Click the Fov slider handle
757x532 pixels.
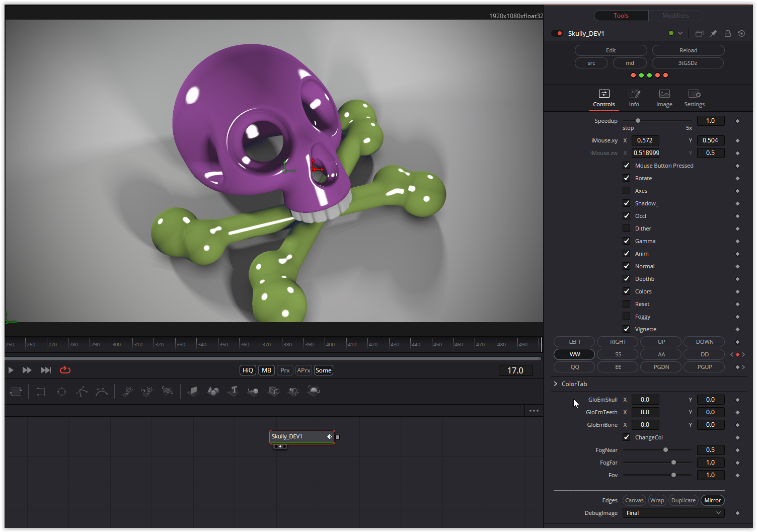tap(673, 475)
